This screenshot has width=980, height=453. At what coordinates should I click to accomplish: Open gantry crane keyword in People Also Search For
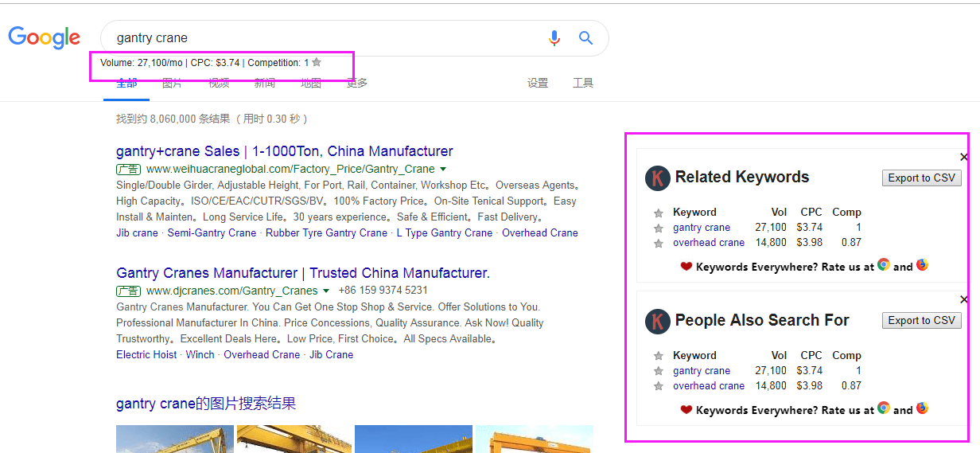point(702,371)
